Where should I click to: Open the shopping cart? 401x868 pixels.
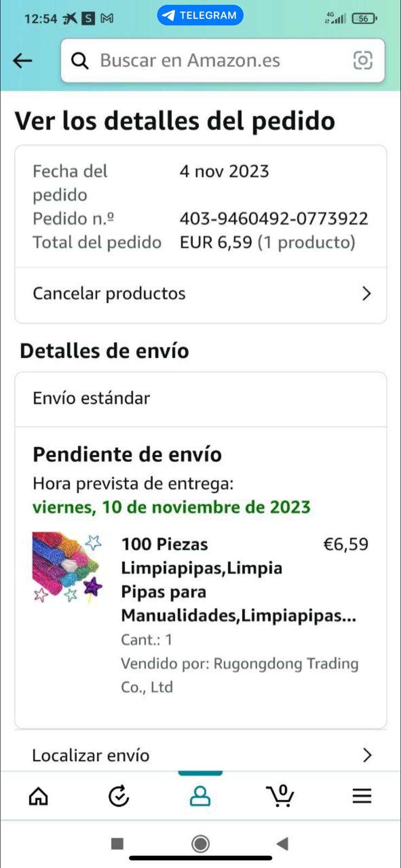pos(281,795)
